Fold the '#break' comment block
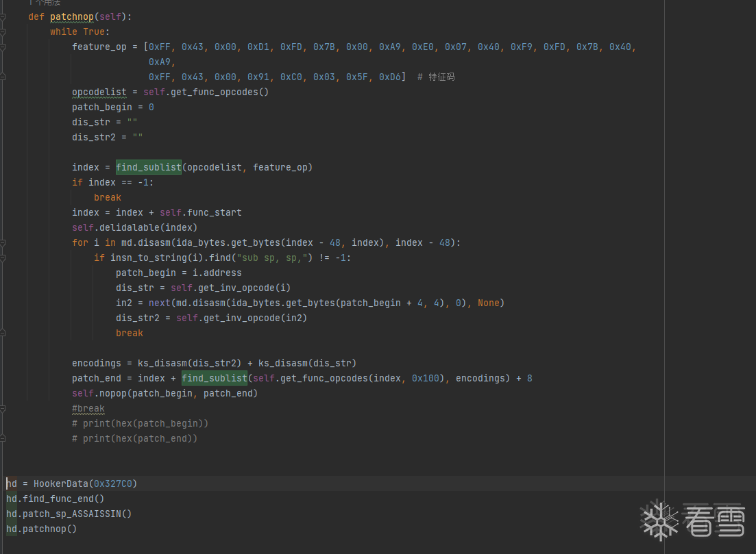756x554 pixels. [3, 409]
